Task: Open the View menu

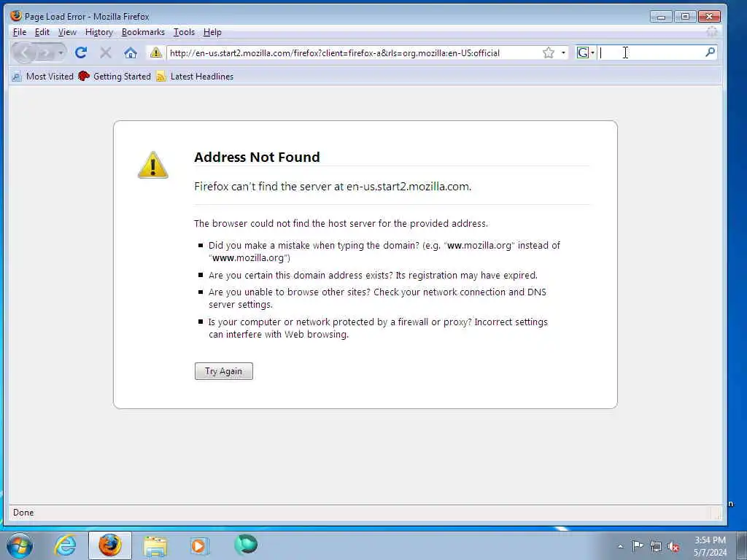Action: tap(67, 32)
